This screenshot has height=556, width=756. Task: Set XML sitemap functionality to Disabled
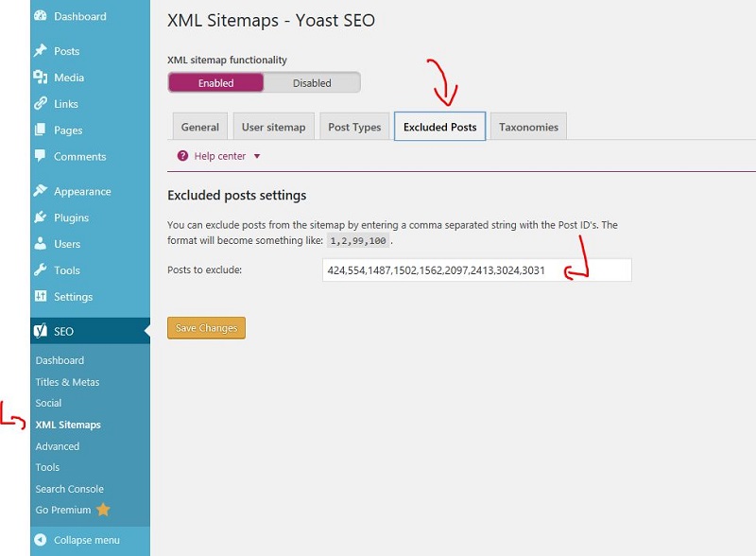point(312,83)
